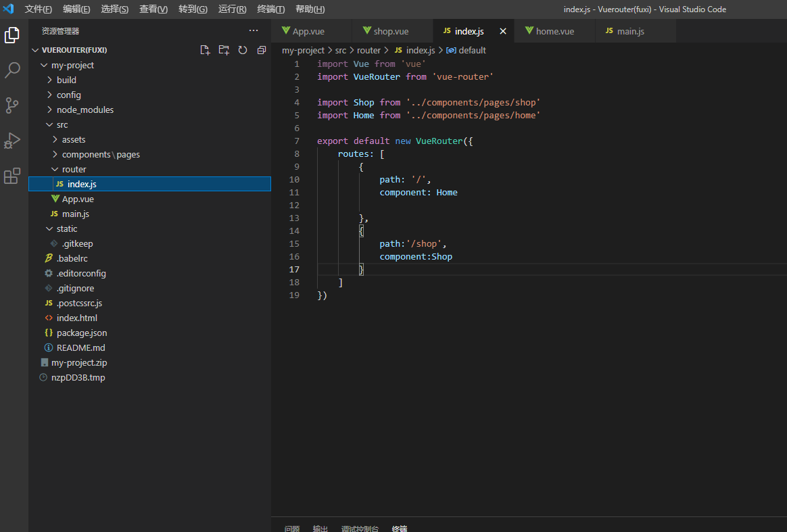Collapse all folders in explorer
This screenshot has width=787, height=532.
tap(262, 50)
